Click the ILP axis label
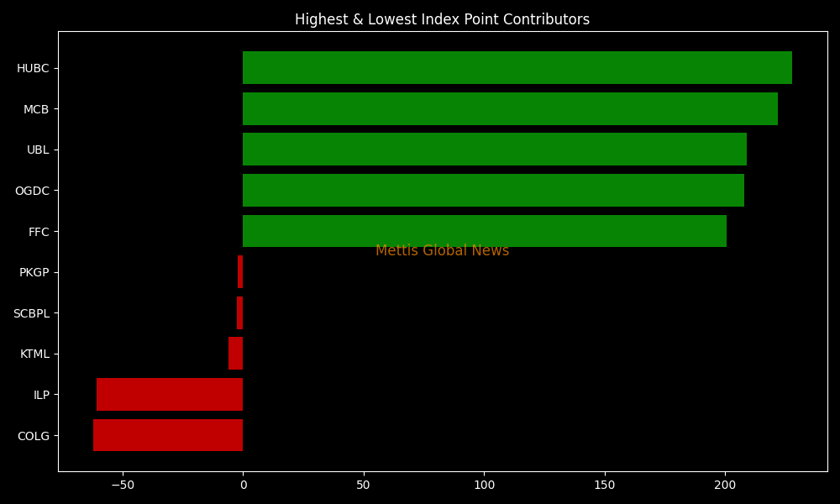Image resolution: width=840 pixels, height=504 pixels. [41, 396]
